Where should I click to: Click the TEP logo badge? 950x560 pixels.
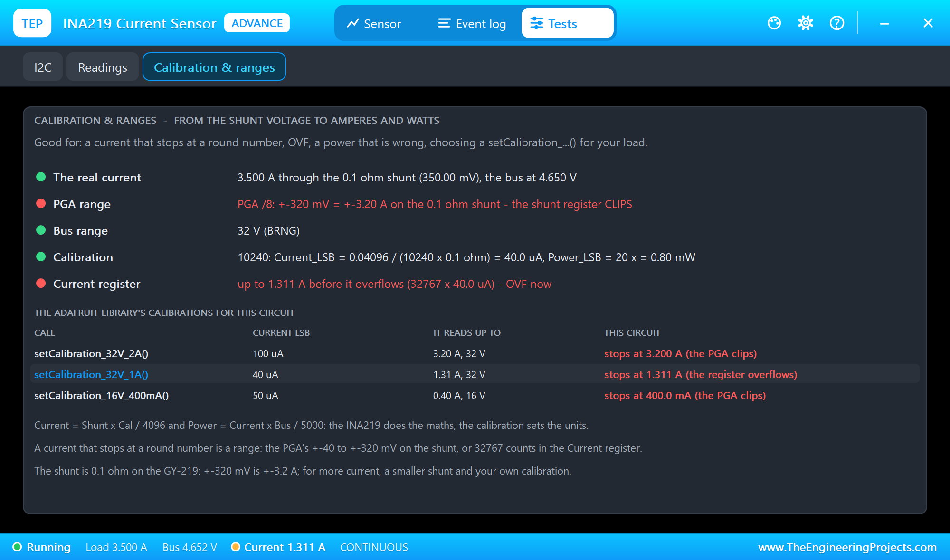pyautogui.click(x=32, y=23)
